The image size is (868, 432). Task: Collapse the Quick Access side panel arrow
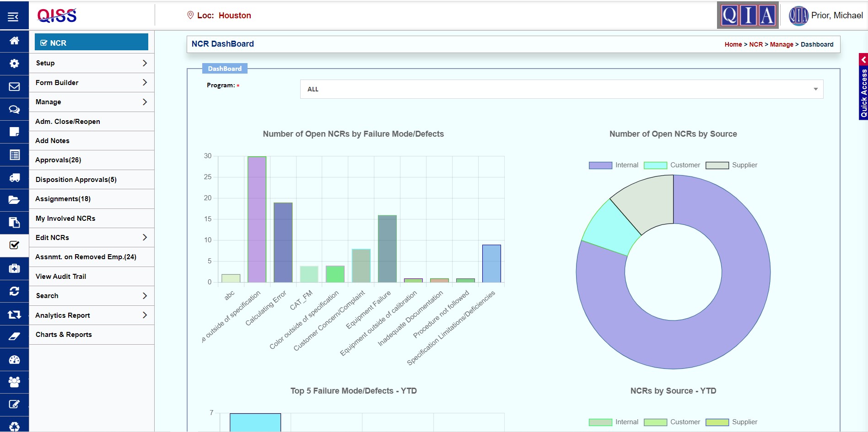864,59
